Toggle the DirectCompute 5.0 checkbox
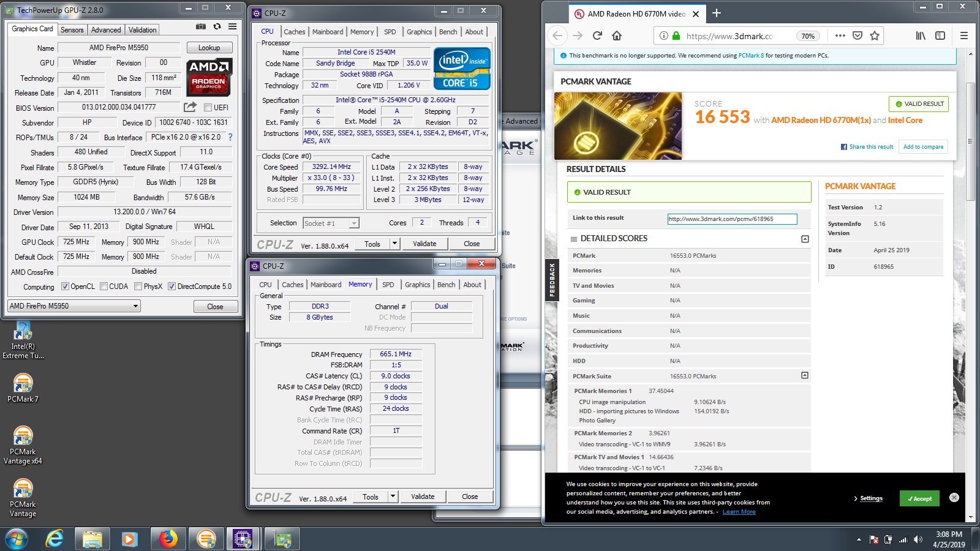Image resolution: width=980 pixels, height=551 pixels. pyautogui.click(x=172, y=287)
